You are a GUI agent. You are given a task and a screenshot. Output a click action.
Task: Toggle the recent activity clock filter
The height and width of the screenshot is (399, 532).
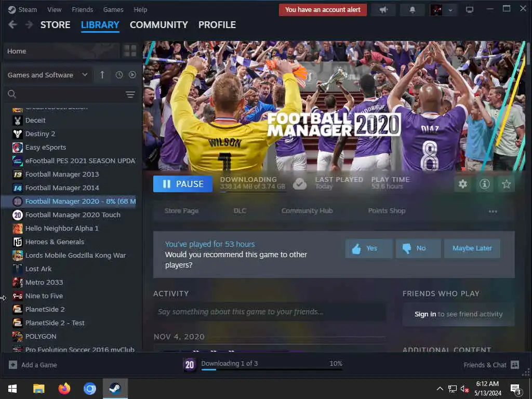119,75
